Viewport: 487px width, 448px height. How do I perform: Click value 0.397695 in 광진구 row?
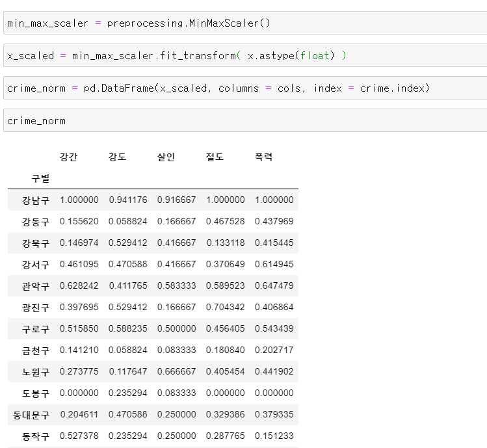[x=79, y=307]
